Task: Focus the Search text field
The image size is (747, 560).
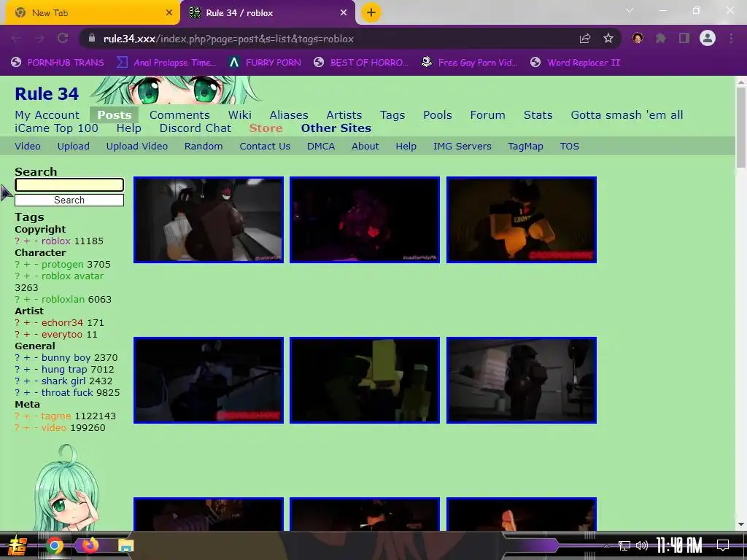Action: pos(69,184)
